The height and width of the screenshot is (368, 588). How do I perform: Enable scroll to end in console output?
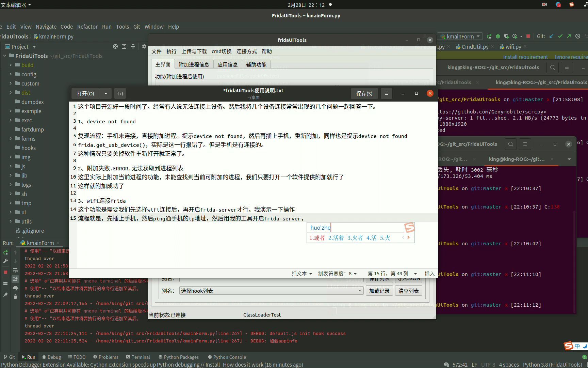(15, 279)
